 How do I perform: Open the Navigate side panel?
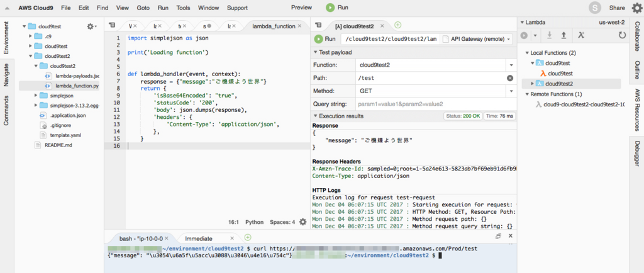coord(6,75)
